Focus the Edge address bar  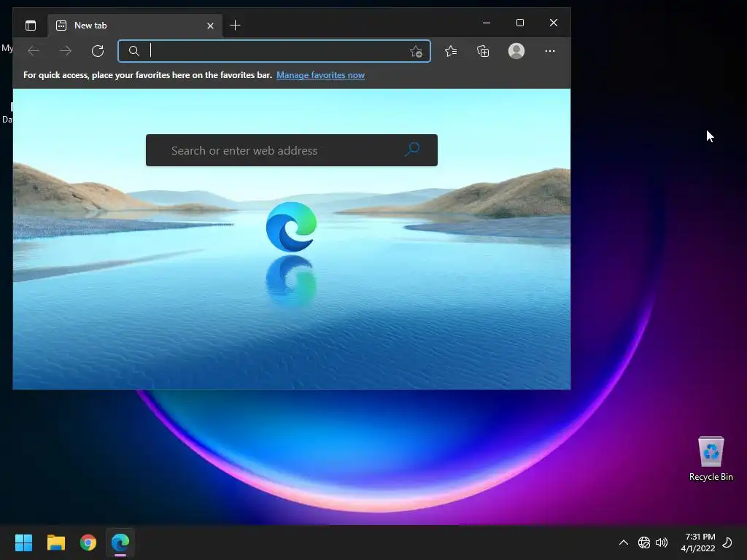274,51
